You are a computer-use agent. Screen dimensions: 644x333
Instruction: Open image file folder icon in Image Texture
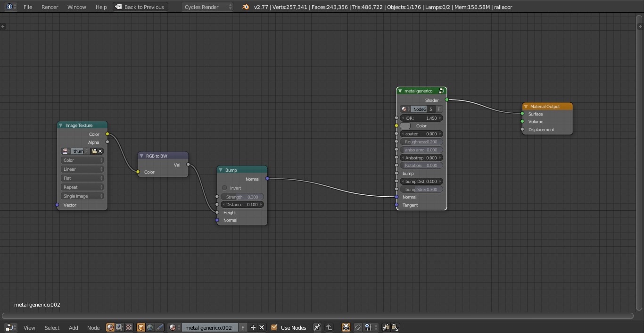[94, 151]
